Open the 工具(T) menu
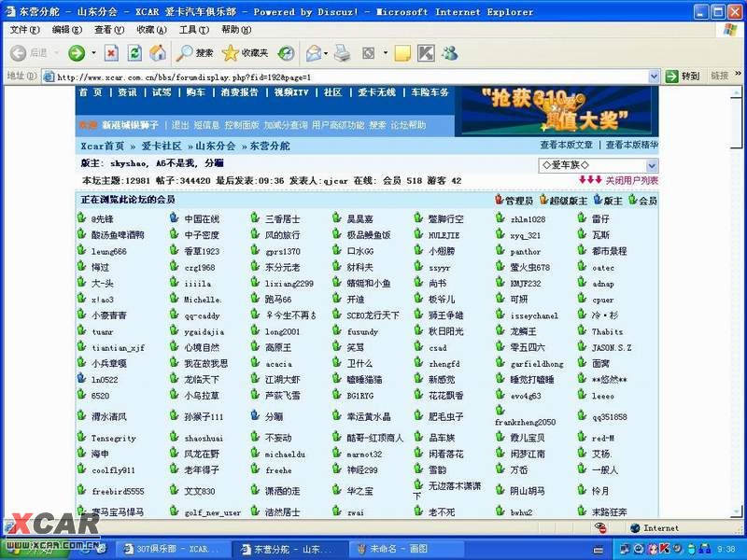This screenshot has height=560, width=747. 194,30
